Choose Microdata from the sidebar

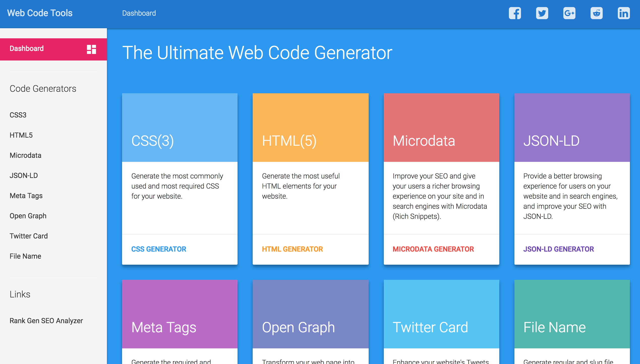25,155
